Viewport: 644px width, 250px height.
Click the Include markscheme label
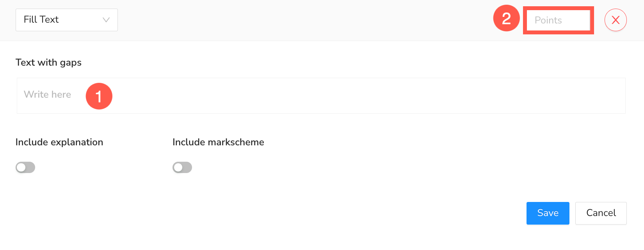(x=218, y=142)
